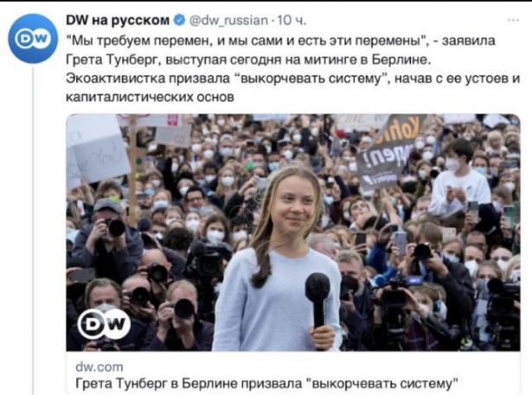Open the tweet's three-dot more menu
Image resolution: width=532 pixels, height=395 pixels.
(513, 21)
